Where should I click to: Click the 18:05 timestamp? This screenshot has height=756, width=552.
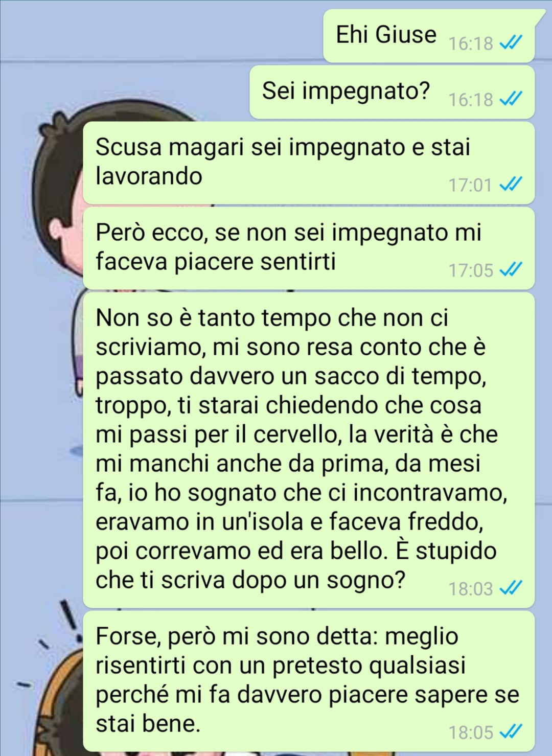pos(470,732)
